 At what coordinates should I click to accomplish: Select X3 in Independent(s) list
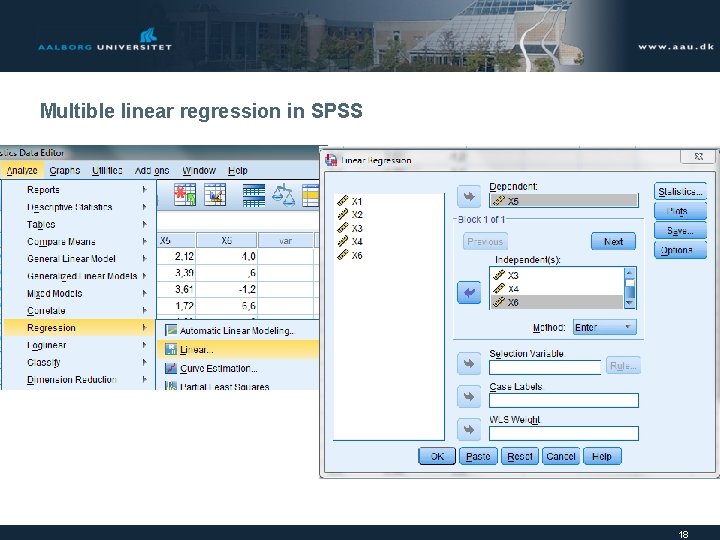[557, 275]
